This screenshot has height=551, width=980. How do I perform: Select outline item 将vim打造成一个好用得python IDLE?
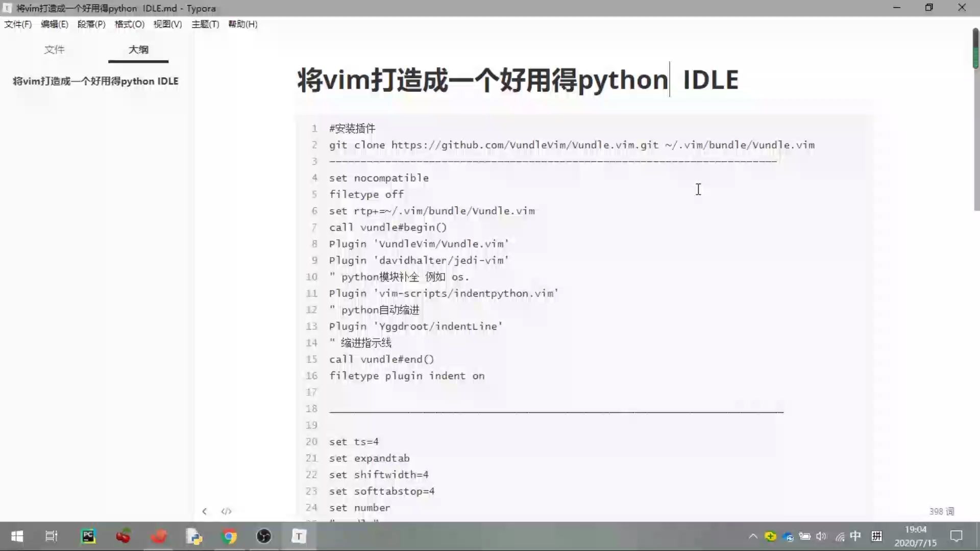(95, 81)
